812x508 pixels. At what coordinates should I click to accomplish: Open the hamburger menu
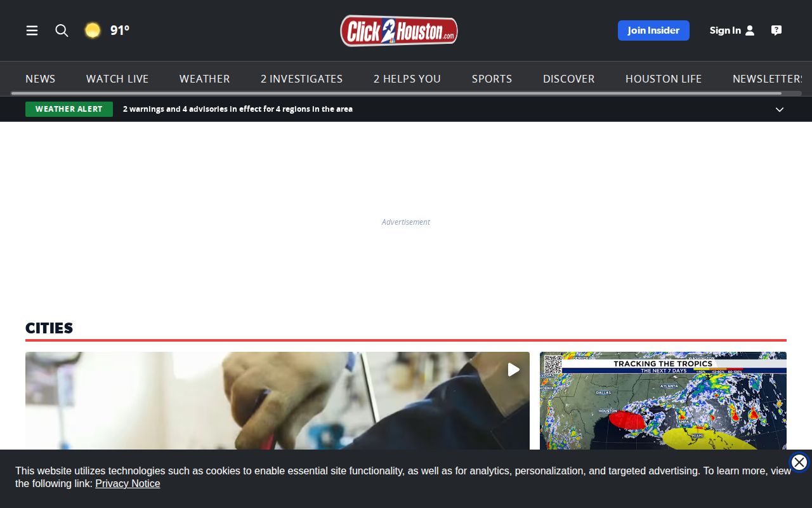point(32,30)
